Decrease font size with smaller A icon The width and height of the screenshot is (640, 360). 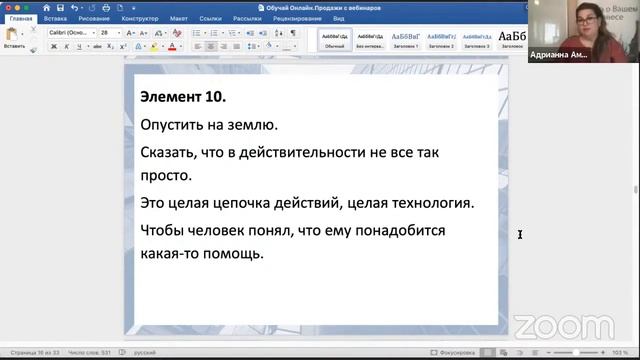[x=143, y=33]
